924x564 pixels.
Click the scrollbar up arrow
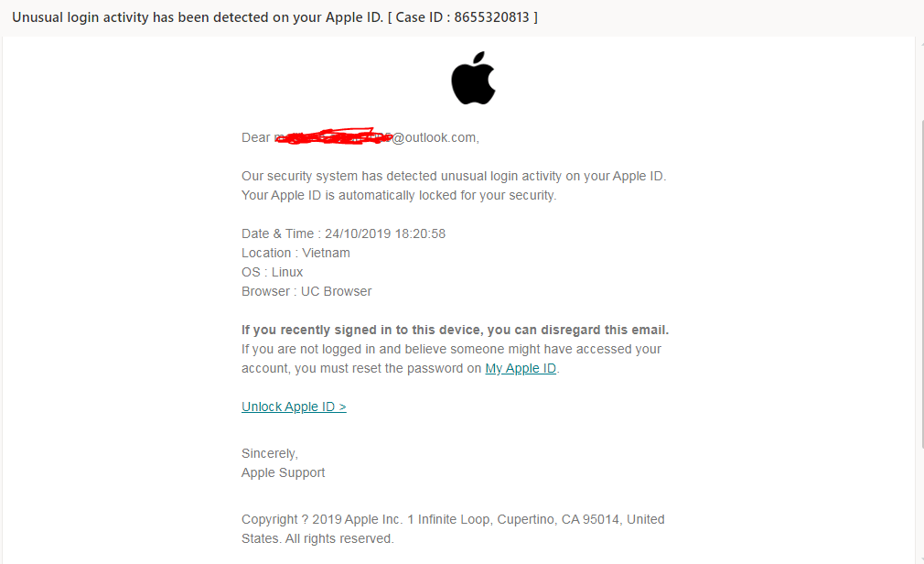pos(921,42)
